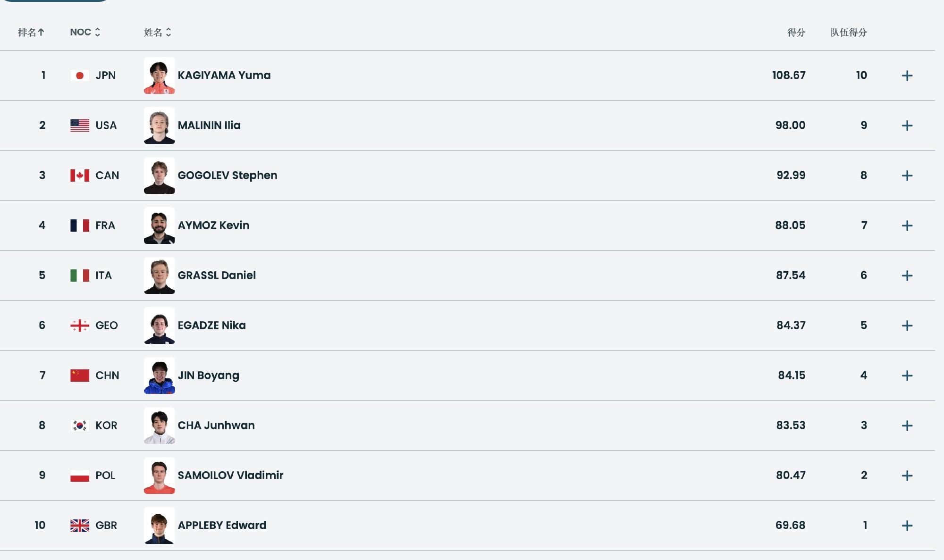Screen dimensions: 944x560
Task: Open KAGIYAMA Yuma athlete link
Action: click(x=224, y=75)
